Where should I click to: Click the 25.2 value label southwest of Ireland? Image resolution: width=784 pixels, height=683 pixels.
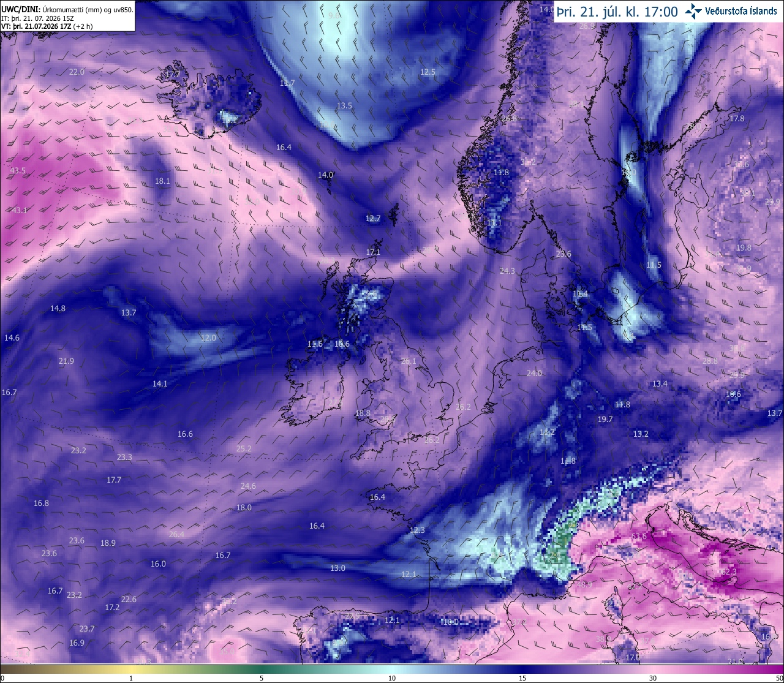click(x=244, y=448)
